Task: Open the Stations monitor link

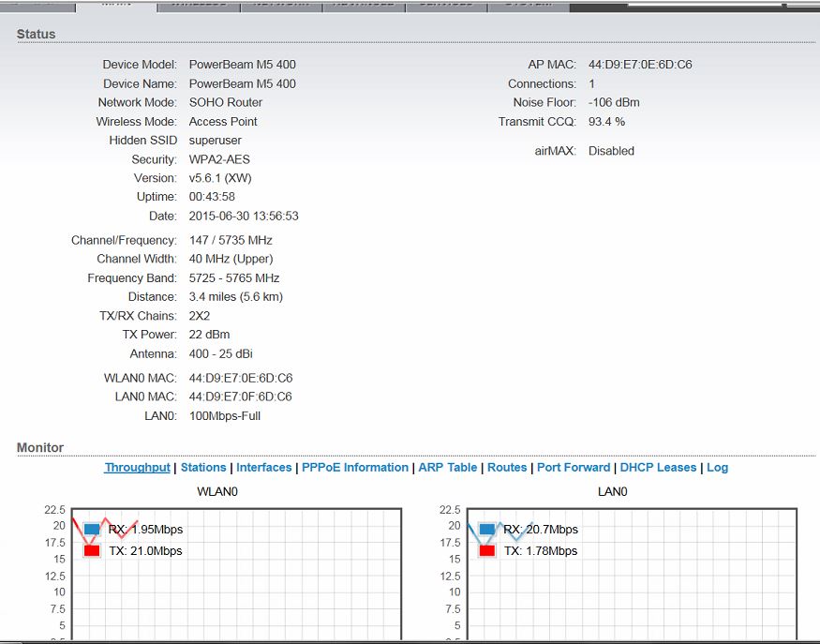Action: (x=203, y=467)
